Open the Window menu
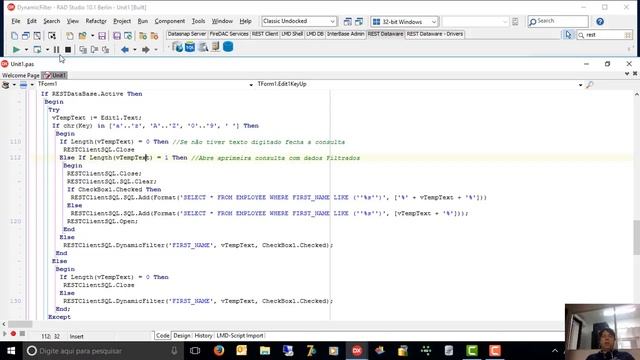 222,21
